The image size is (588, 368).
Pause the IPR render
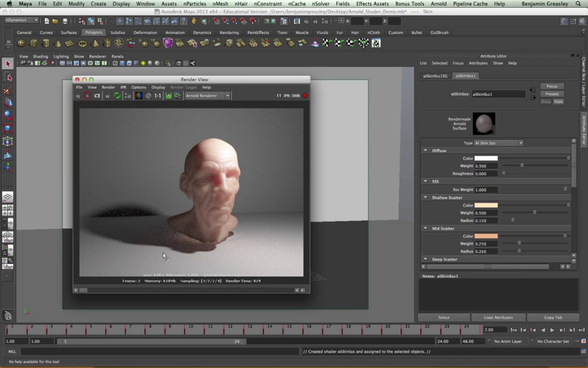[279, 96]
